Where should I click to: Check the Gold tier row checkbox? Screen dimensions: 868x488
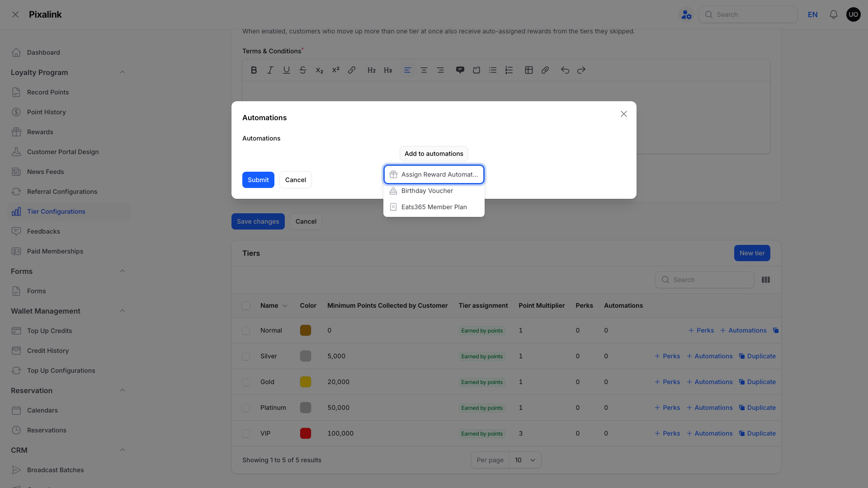246,382
